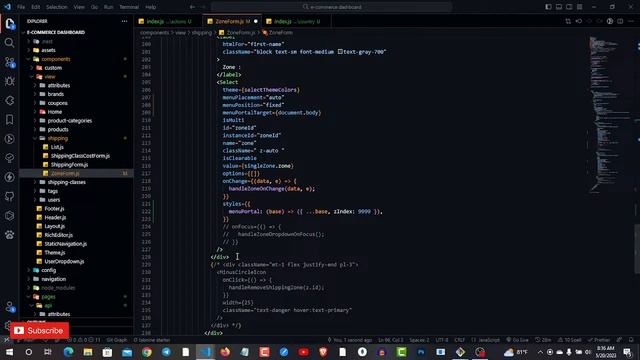Click Prettier formatter status item
This screenshot has width=640, height=360.
599,340
